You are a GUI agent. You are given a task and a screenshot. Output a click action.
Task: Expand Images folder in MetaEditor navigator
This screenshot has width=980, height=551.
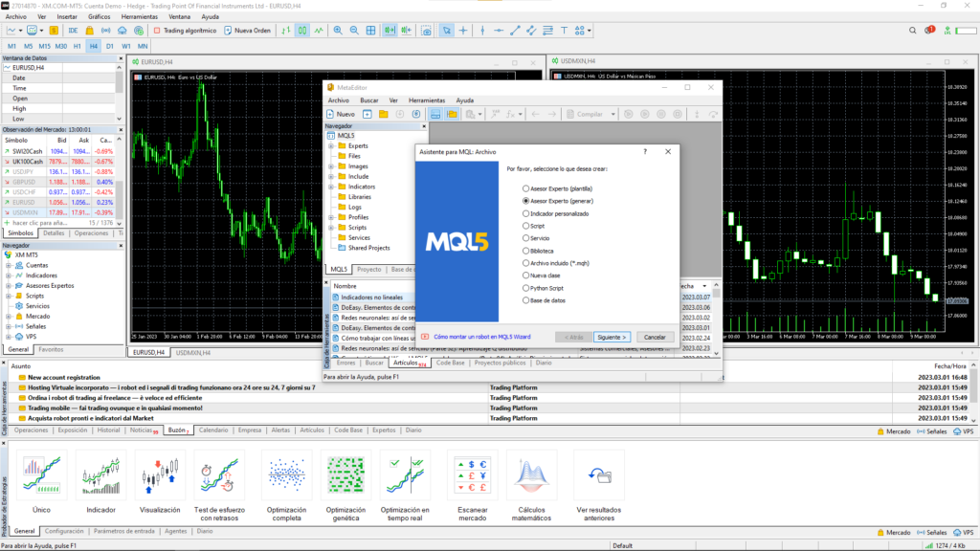point(331,166)
